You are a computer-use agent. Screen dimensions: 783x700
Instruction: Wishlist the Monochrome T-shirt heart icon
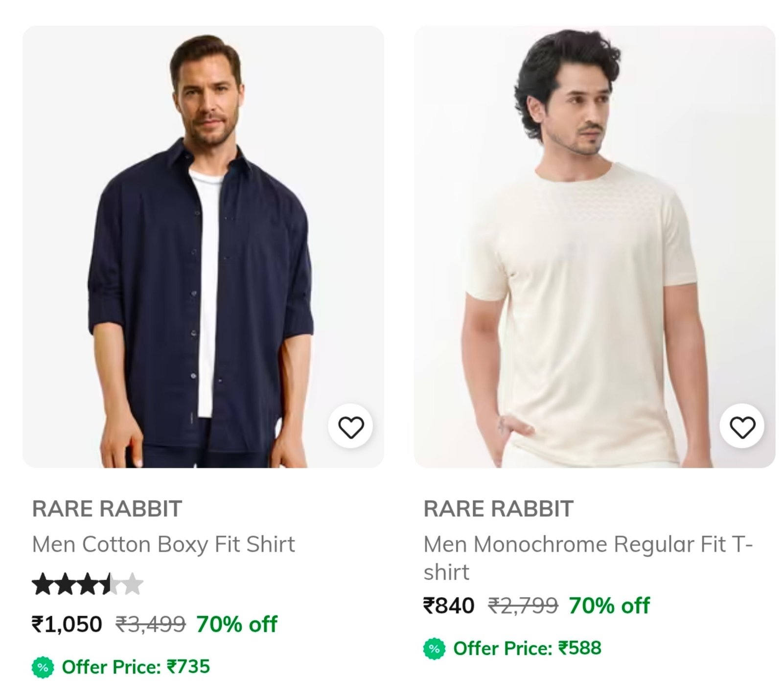pyautogui.click(x=742, y=427)
